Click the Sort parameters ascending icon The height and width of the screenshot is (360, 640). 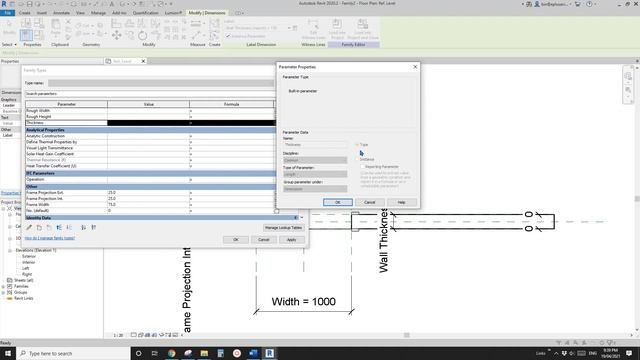coord(84,227)
